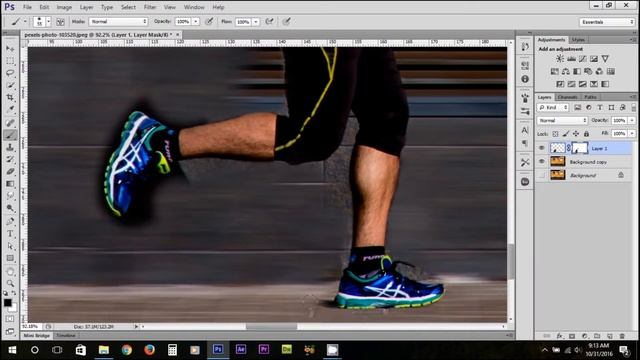This screenshot has height=360, width=640.
Task: Select the Move tool
Action: point(10,49)
